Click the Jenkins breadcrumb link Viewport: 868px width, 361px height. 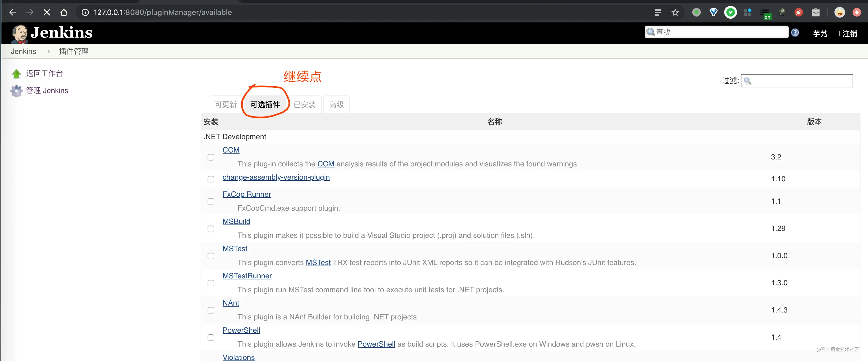(23, 51)
